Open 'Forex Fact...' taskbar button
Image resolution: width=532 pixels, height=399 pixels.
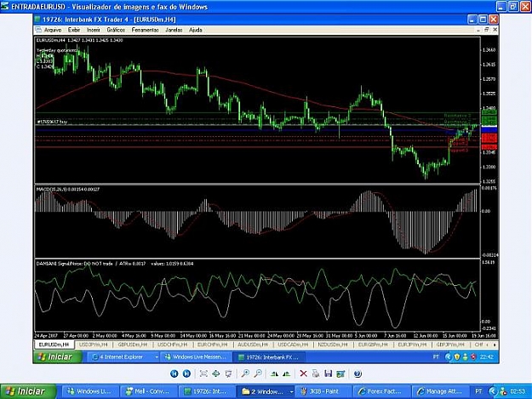click(x=381, y=391)
